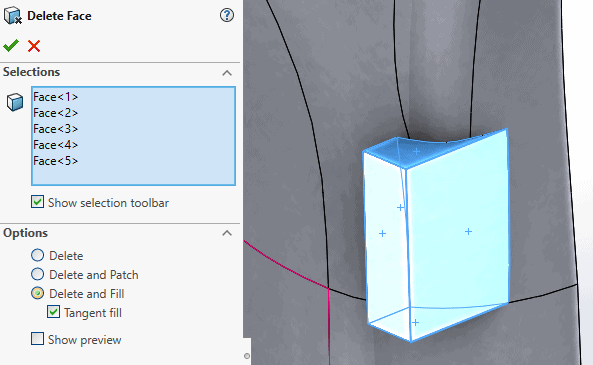This screenshot has height=365, width=593.
Task: Enable the Show preview checkbox
Action: tap(37, 339)
